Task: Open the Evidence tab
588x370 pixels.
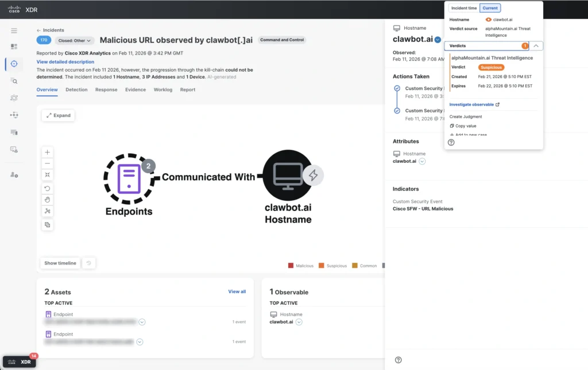Action: pos(136,90)
